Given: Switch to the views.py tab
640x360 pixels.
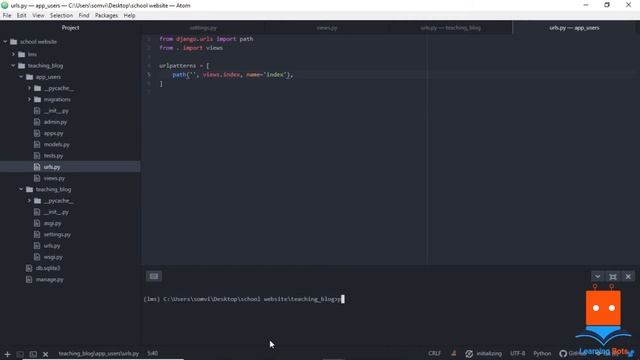Looking at the screenshot, I should [327, 28].
